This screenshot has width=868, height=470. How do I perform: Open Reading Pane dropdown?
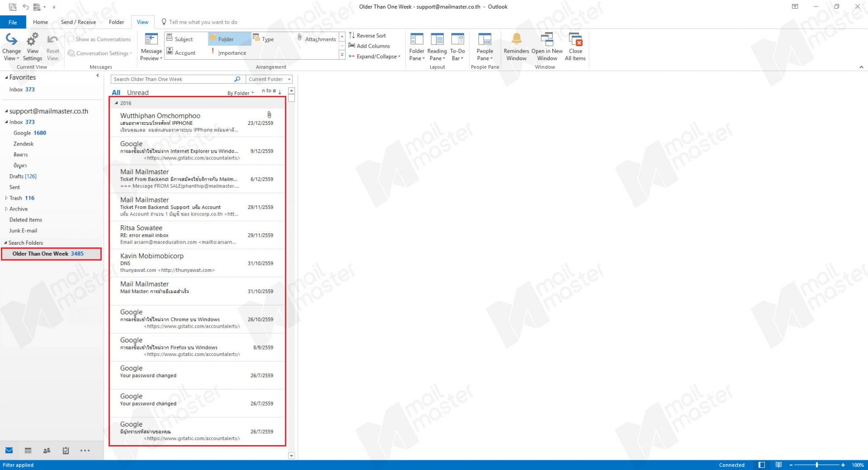click(437, 47)
